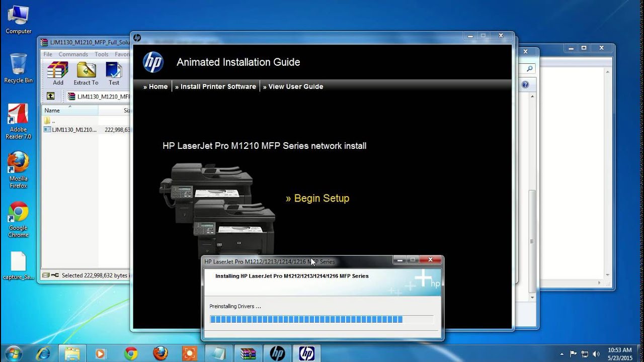Open the File menu in WinRAR
Viewport: 644px width, 362px height.
48,54
